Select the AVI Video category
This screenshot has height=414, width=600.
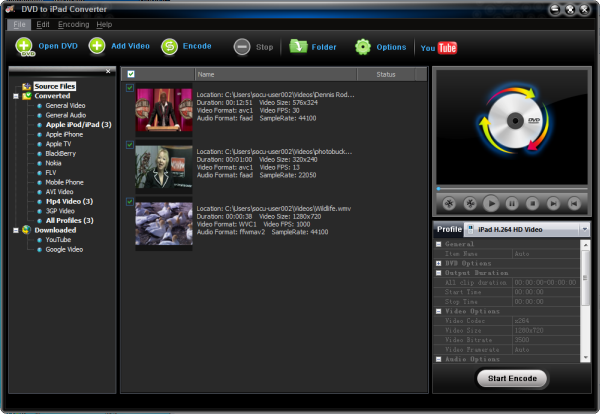(59, 192)
